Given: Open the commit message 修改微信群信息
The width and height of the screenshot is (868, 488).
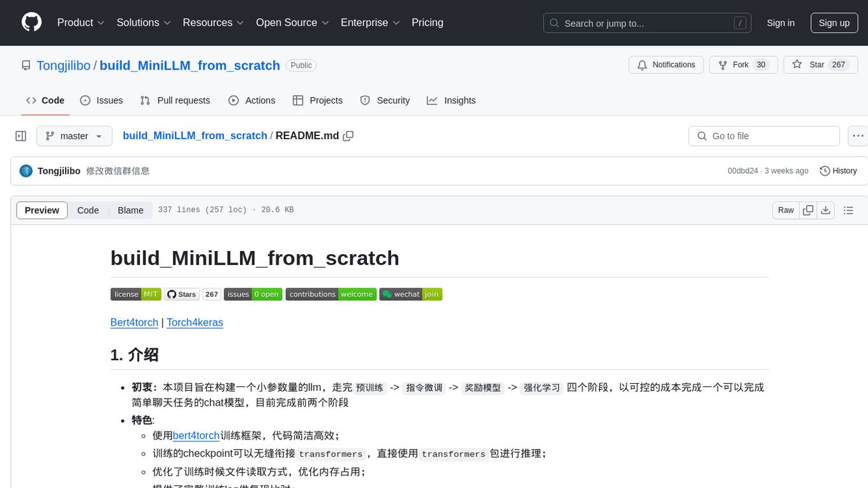Looking at the screenshot, I should tap(118, 171).
